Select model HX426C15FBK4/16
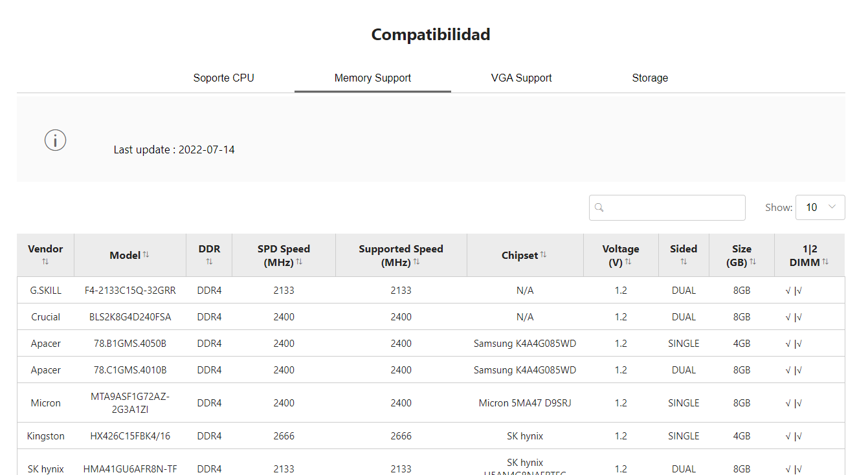868x475 pixels. click(130, 436)
